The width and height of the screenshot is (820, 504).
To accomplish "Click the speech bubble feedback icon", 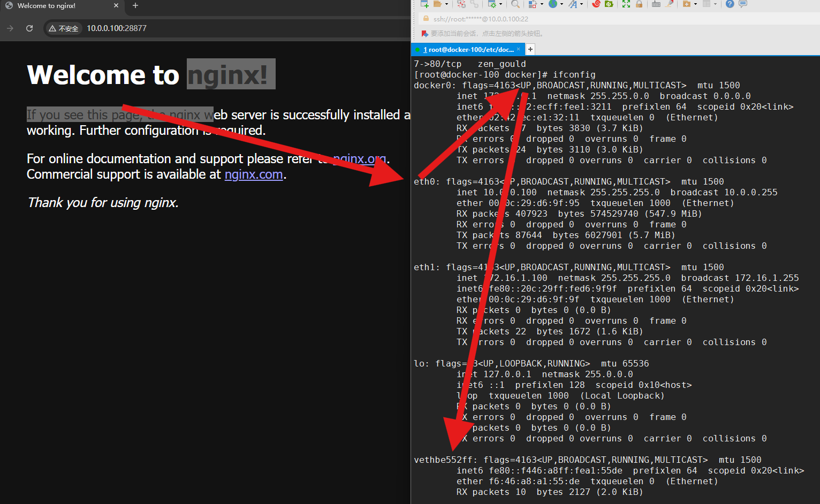I will pyautogui.click(x=743, y=4).
